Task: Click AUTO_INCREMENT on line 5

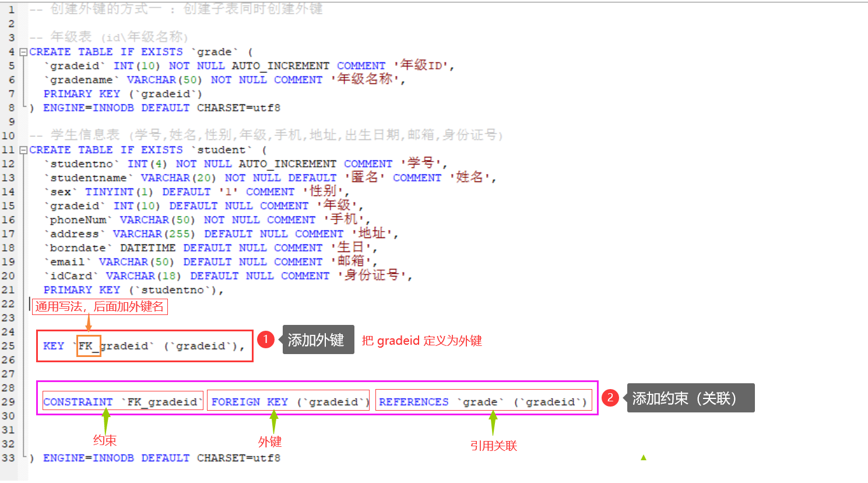Action: (x=280, y=66)
